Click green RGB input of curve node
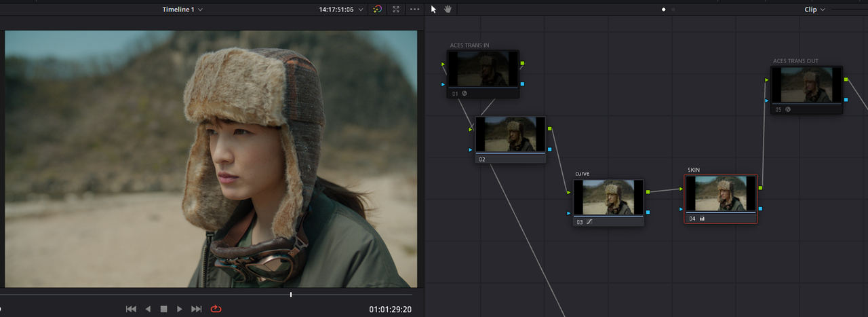Viewport: 868px width, 317px height. pyautogui.click(x=570, y=193)
